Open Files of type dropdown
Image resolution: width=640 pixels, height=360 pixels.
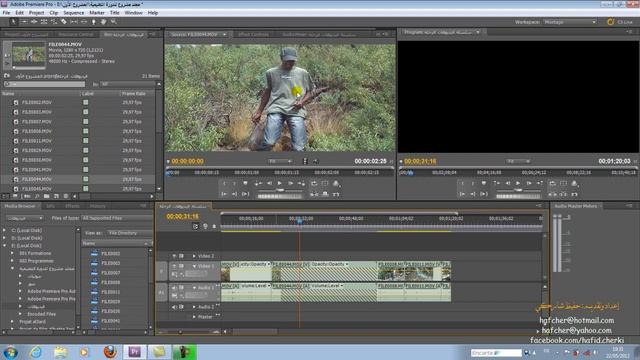coord(117,218)
